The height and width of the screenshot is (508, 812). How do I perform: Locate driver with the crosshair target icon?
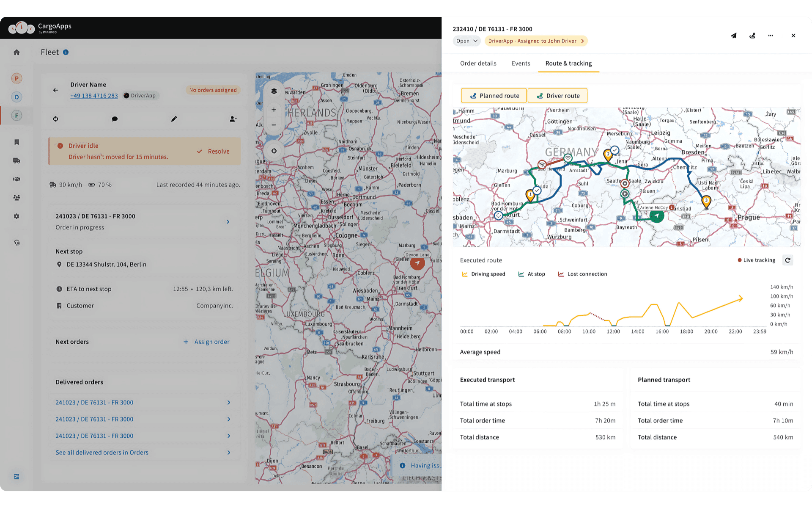[x=55, y=119]
